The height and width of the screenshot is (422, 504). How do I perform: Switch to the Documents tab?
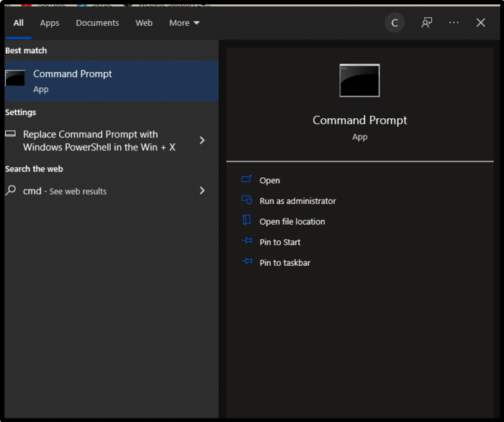click(x=97, y=23)
